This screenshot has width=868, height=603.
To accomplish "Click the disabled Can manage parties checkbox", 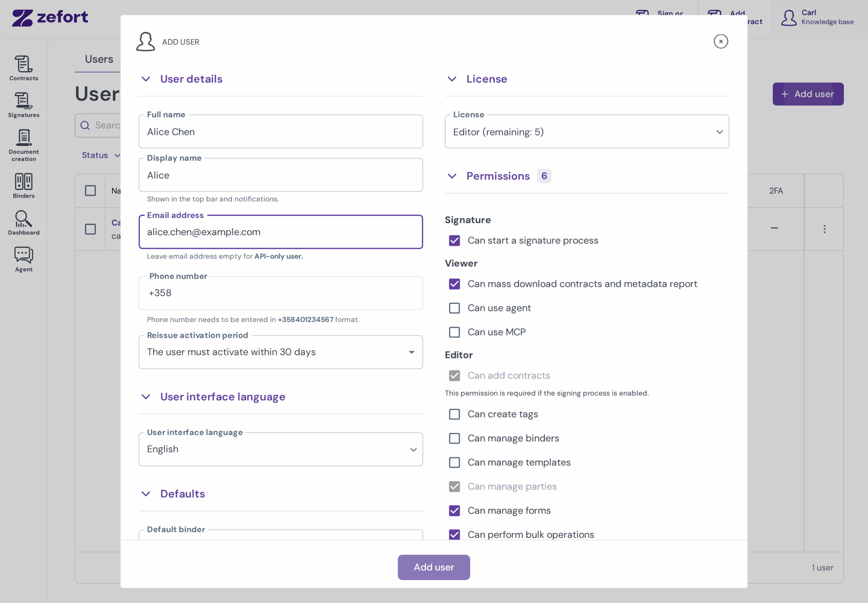I will click(454, 487).
